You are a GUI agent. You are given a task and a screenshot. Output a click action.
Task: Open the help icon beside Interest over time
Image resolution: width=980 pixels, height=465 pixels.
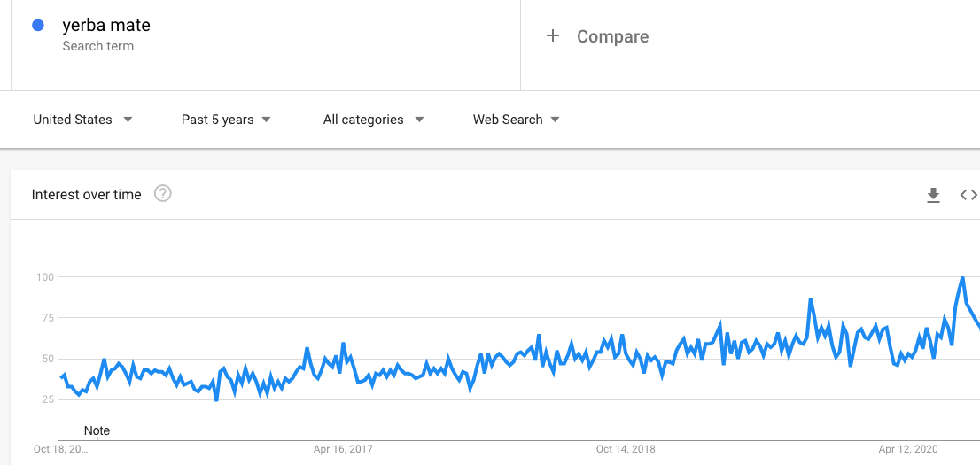[x=162, y=194]
